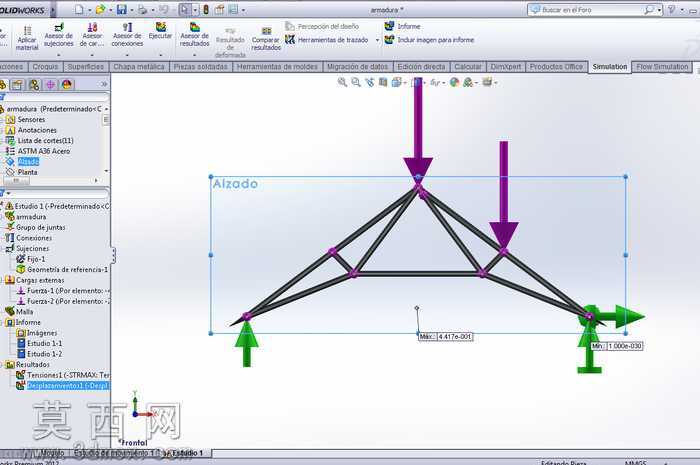The width and height of the screenshot is (700, 465).
Task: Open the Flow Simulation ribbon tab
Action: pos(662,67)
